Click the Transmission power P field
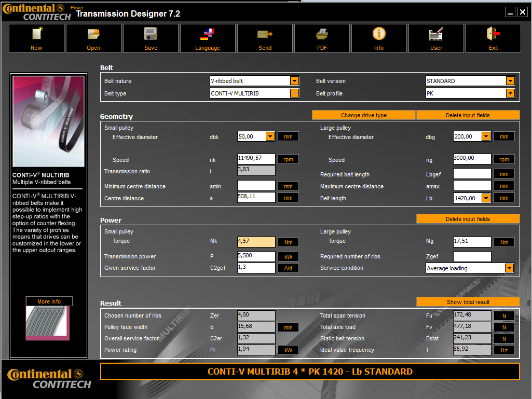This screenshot has height=399, width=532. coord(256,256)
